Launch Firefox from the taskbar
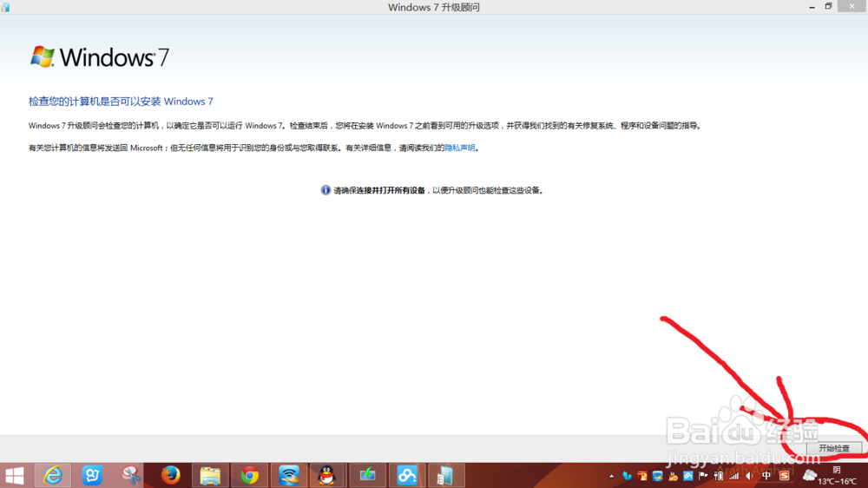Viewport: 868px width, 488px height. [x=170, y=476]
